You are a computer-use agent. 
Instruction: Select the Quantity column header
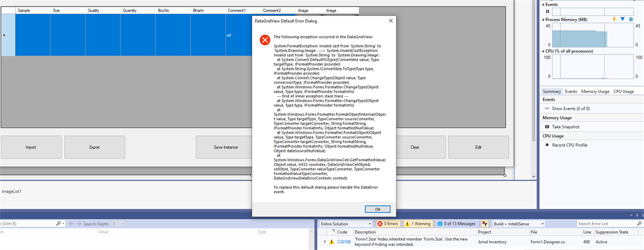click(138, 10)
